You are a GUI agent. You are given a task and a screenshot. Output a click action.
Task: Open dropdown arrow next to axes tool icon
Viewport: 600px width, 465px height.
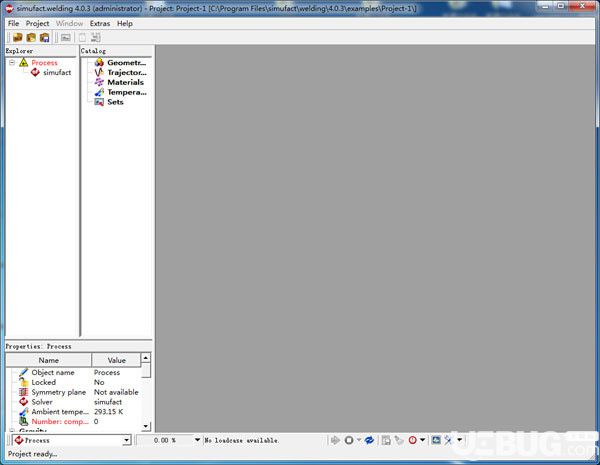tap(459, 440)
